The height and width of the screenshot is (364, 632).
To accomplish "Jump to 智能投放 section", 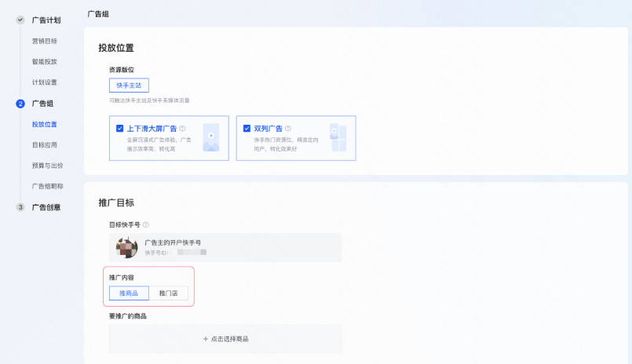I will click(45, 62).
